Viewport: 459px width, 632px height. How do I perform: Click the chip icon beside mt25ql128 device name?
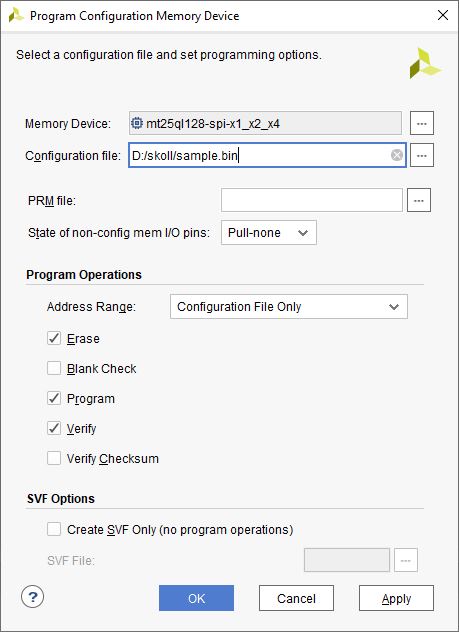(137, 123)
